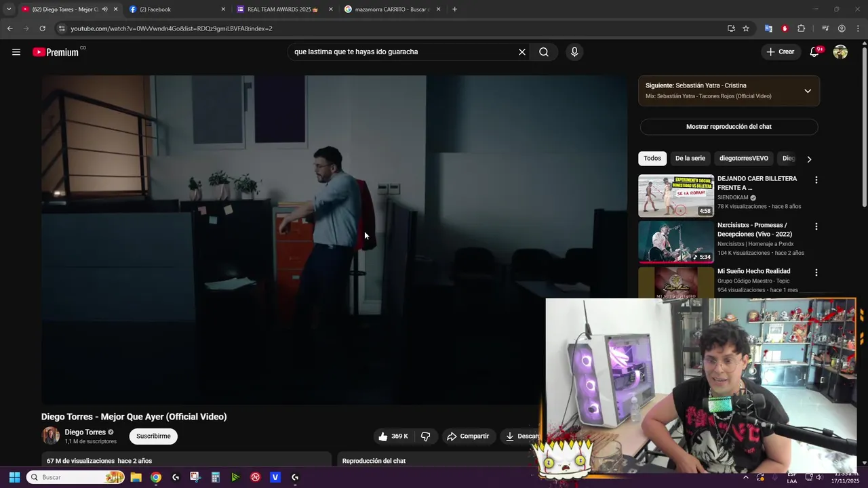Open Snipping Tool from taskbar

(x=195, y=477)
